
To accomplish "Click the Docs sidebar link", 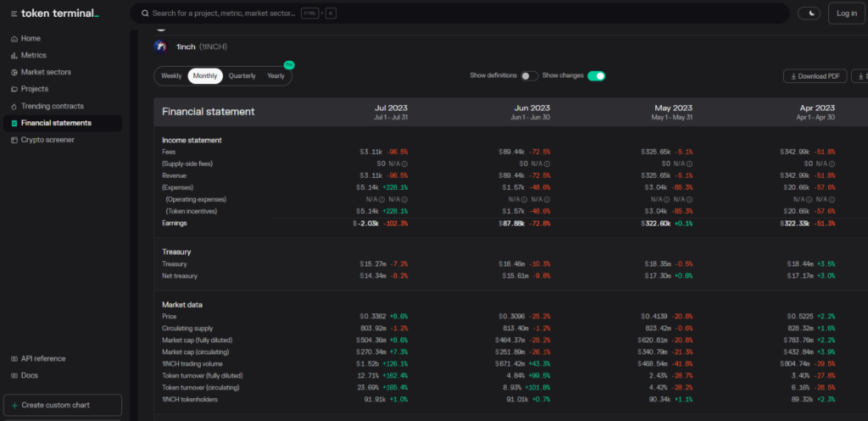I will 30,375.
